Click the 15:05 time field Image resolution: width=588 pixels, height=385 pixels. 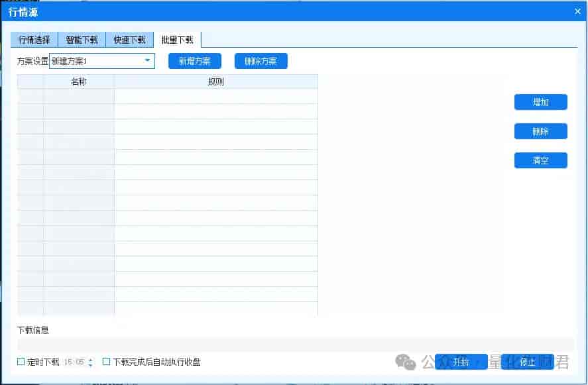tap(74, 362)
